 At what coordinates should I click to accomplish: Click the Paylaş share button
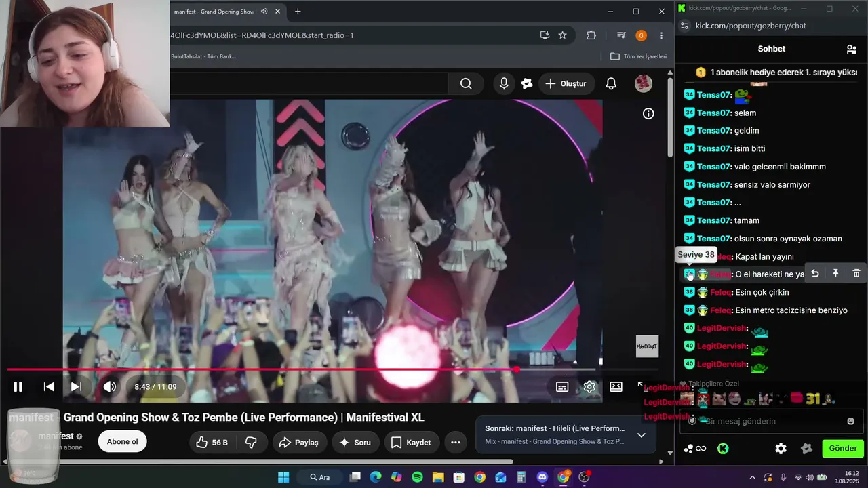tap(300, 442)
